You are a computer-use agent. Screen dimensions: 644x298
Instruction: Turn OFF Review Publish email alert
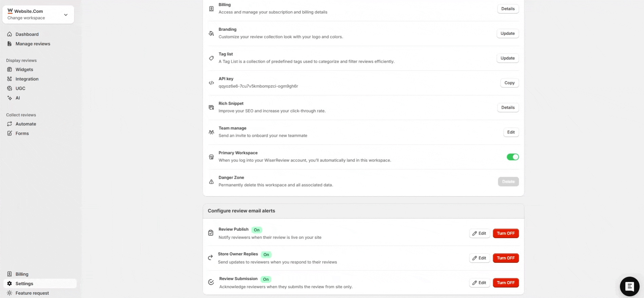coord(505,233)
